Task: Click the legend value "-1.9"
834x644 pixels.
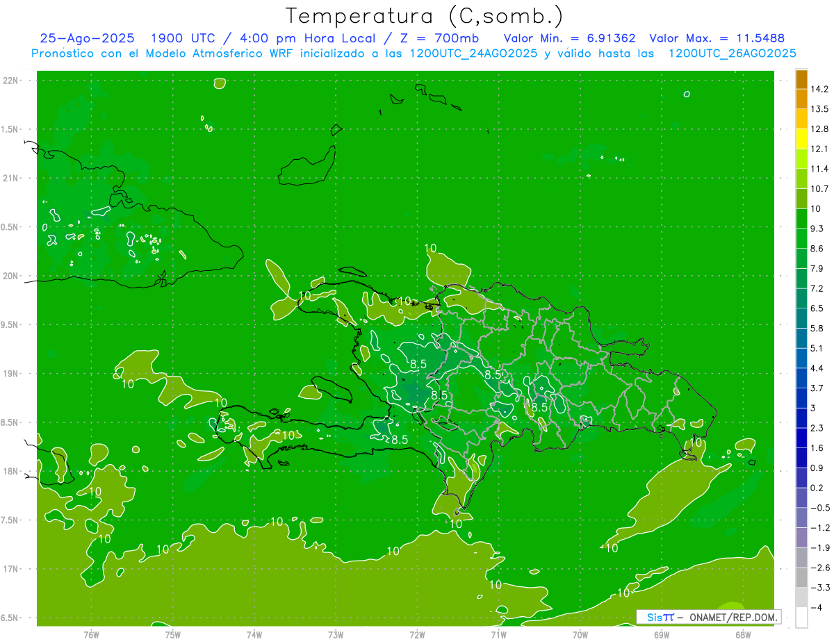Action: (819, 548)
